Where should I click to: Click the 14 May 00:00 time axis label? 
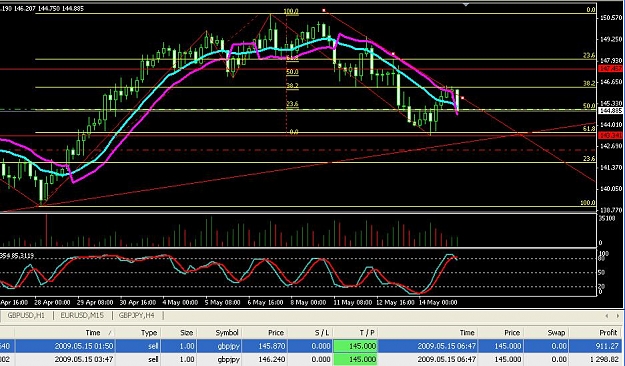click(x=438, y=302)
